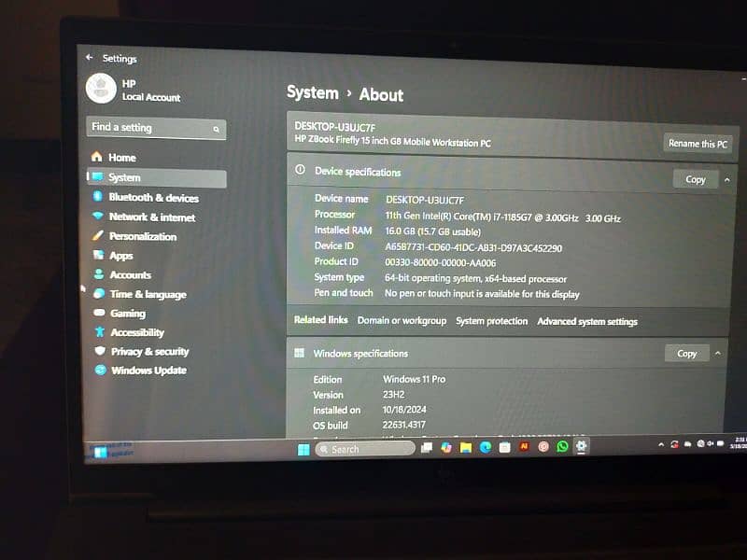Collapse the Windows specifications section
This screenshot has height=560, width=747.
pyautogui.click(x=718, y=354)
